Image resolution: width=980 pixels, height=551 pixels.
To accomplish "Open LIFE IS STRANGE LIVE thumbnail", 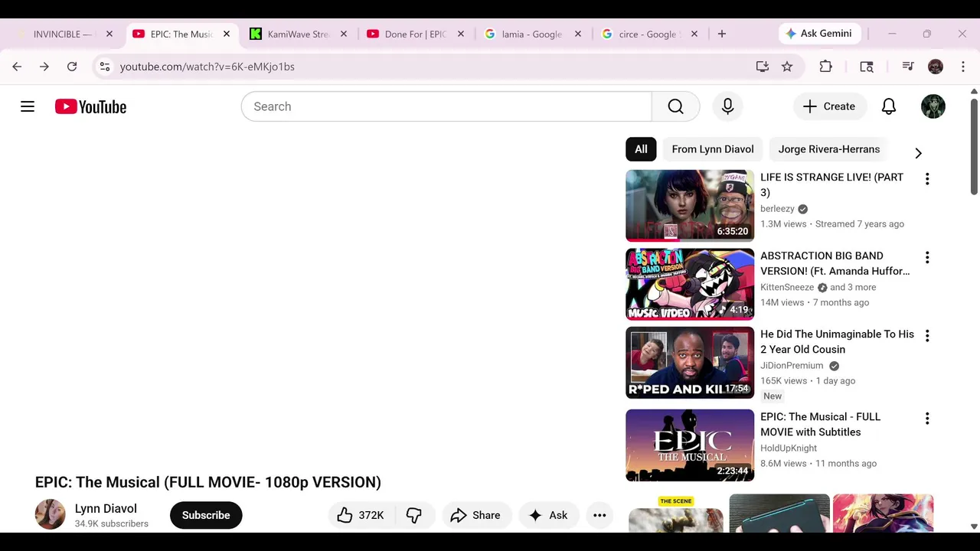I will click(690, 206).
